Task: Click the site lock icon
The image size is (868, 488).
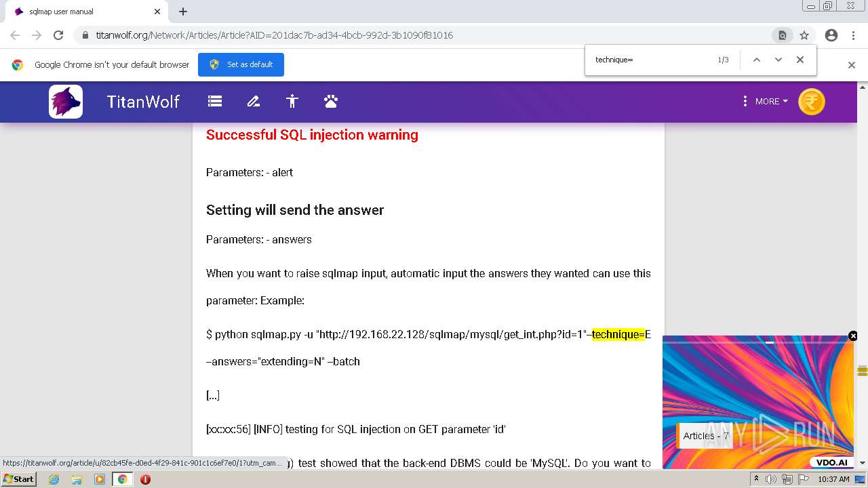Action: (85, 35)
